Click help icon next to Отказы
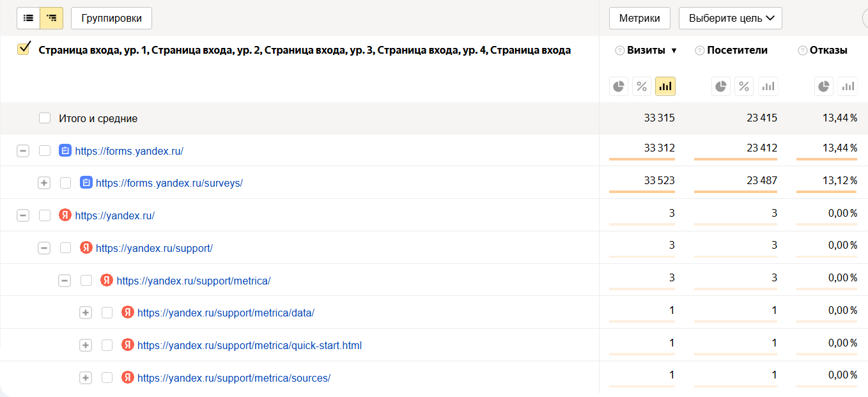Screen dimensions: 868x397 point(802,51)
